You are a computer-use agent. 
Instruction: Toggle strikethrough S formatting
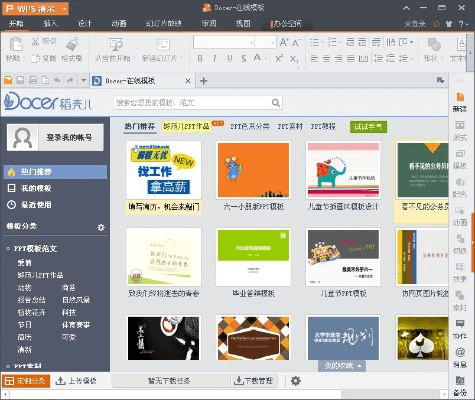244,59
